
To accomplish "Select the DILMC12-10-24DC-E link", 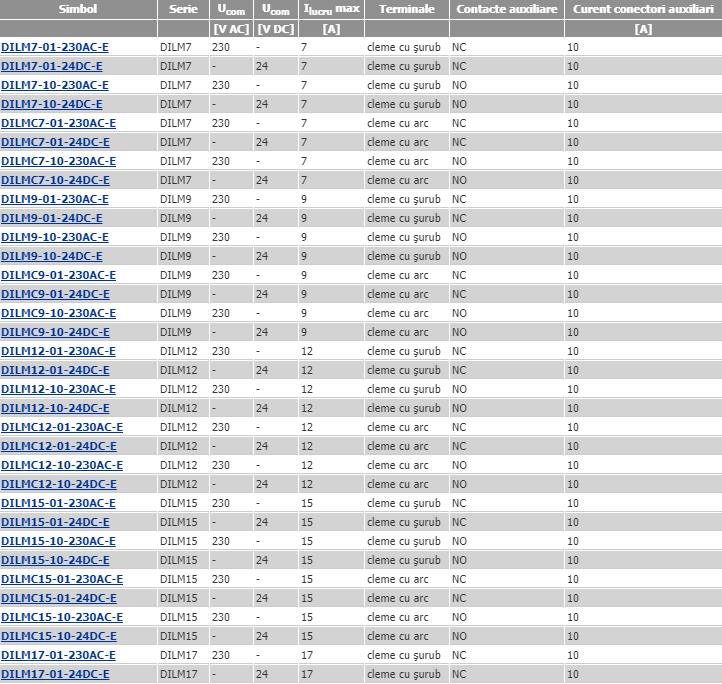I will pyautogui.click(x=59, y=485).
